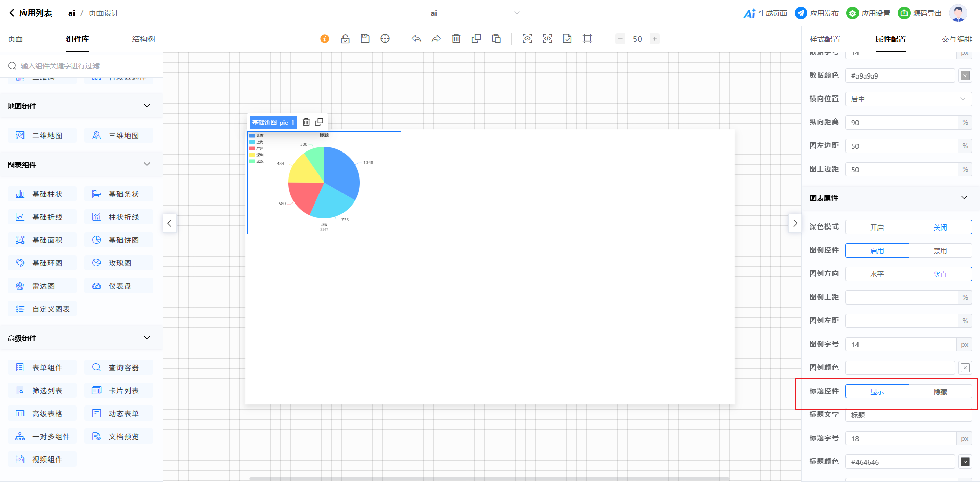Enable dark mode with 开启
The image size is (980, 482).
point(877,227)
